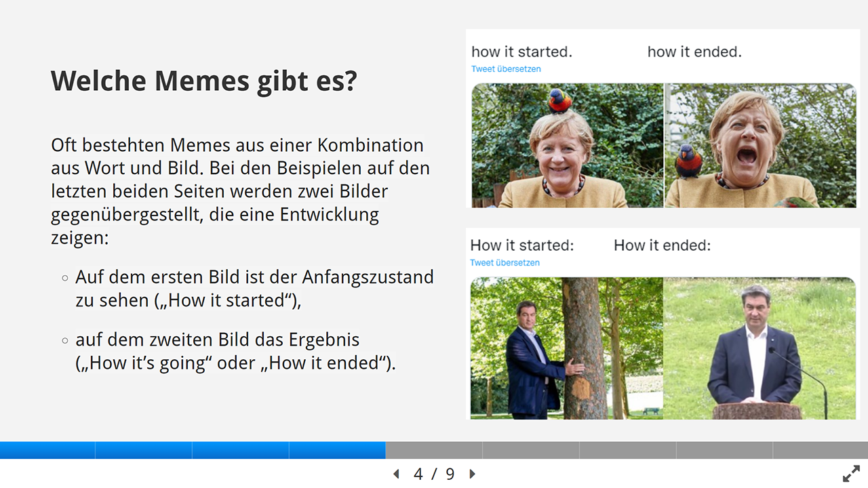Open photo with parrot on woman's head
Viewport: 868px width, 488px height.
(x=567, y=146)
